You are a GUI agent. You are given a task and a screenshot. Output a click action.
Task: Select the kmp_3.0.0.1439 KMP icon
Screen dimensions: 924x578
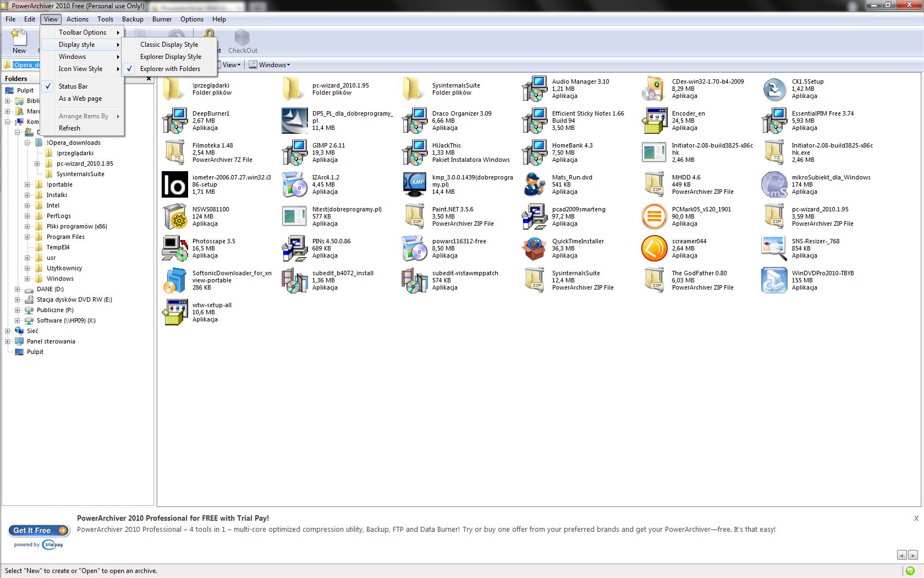(x=415, y=184)
